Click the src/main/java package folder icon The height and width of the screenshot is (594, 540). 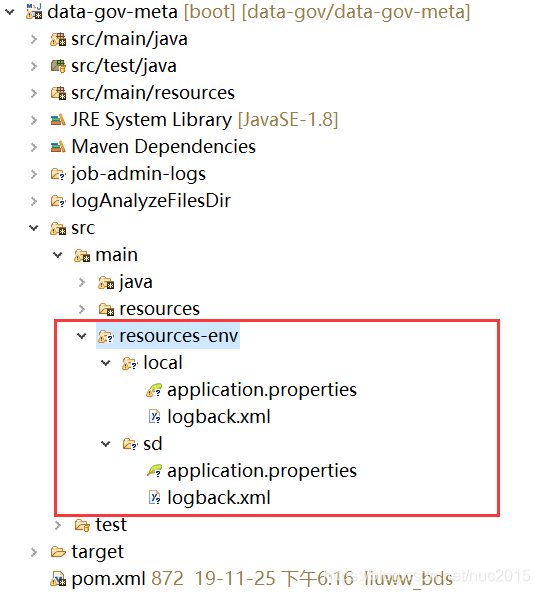click(58, 39)
